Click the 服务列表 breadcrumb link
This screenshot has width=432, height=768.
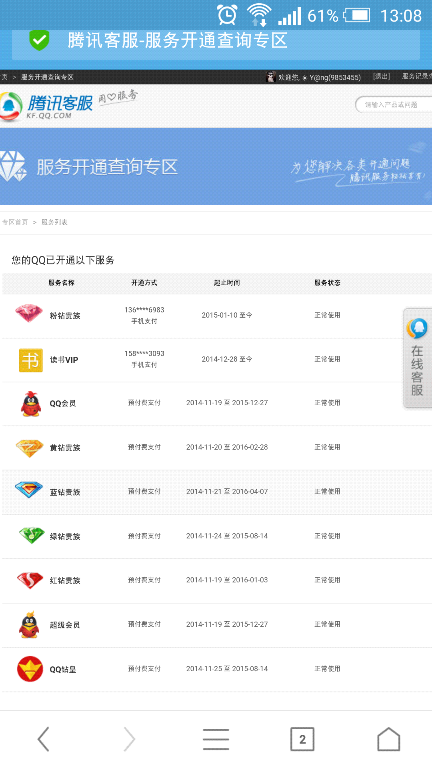[54, 222]
